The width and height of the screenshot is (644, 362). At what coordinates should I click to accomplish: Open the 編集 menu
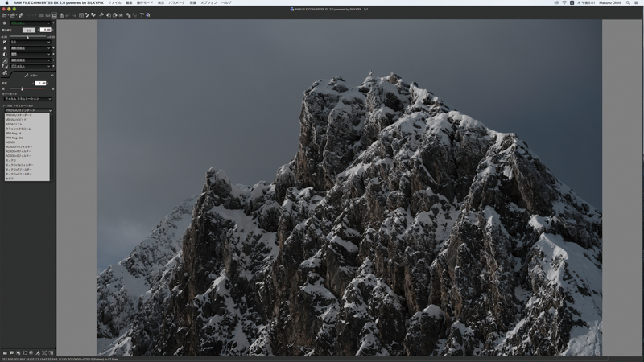(129, 2)
